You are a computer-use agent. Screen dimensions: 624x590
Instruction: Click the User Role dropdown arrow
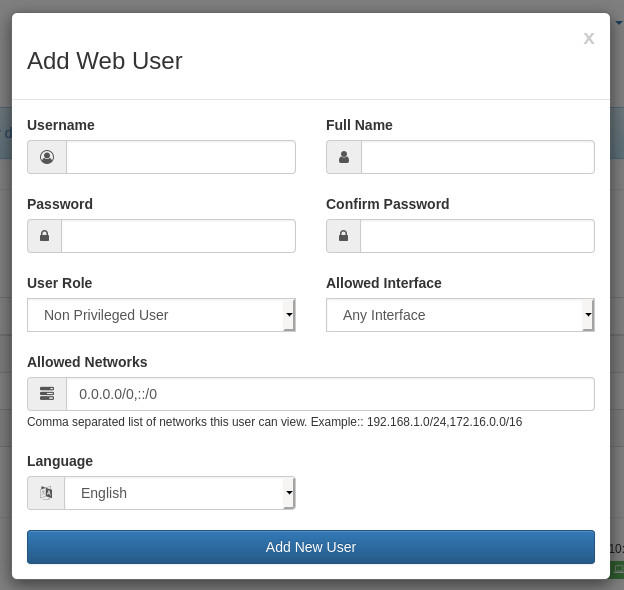[289, 315]
